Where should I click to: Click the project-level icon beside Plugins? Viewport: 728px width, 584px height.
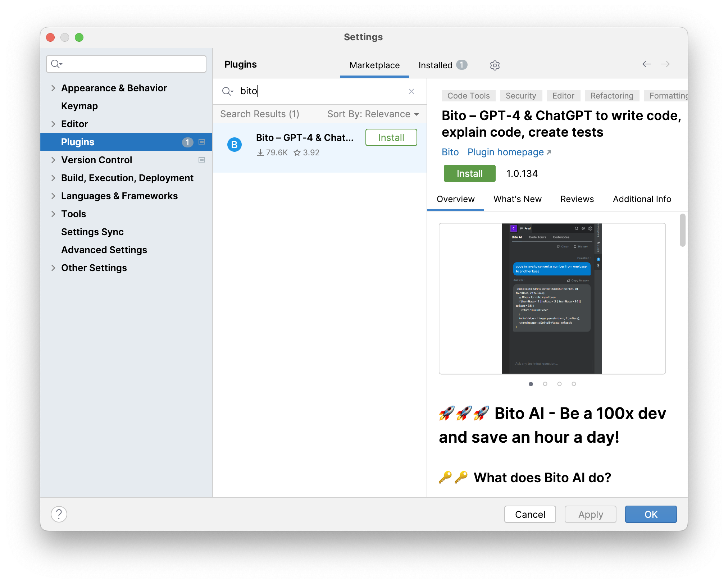click(x=202, y=142)
